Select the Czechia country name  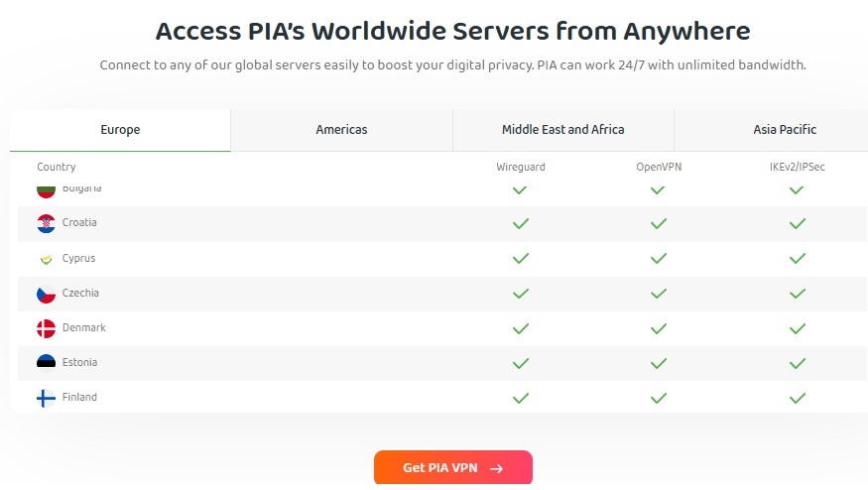[x=80, y=293]
